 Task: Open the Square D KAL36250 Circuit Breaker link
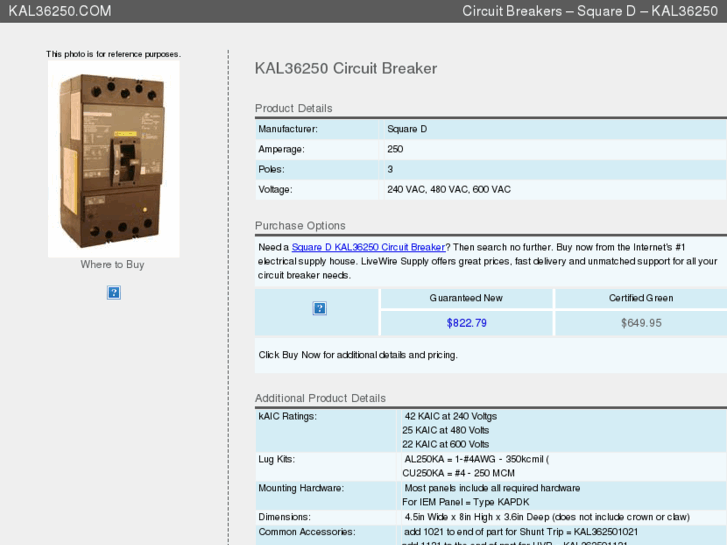pyautogui.click(x=368, y=247)
